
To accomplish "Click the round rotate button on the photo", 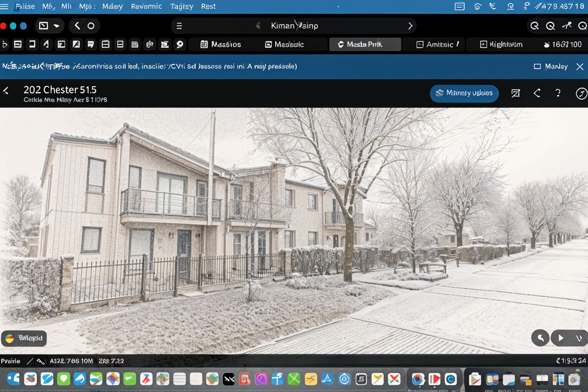I will click(540, 338).
